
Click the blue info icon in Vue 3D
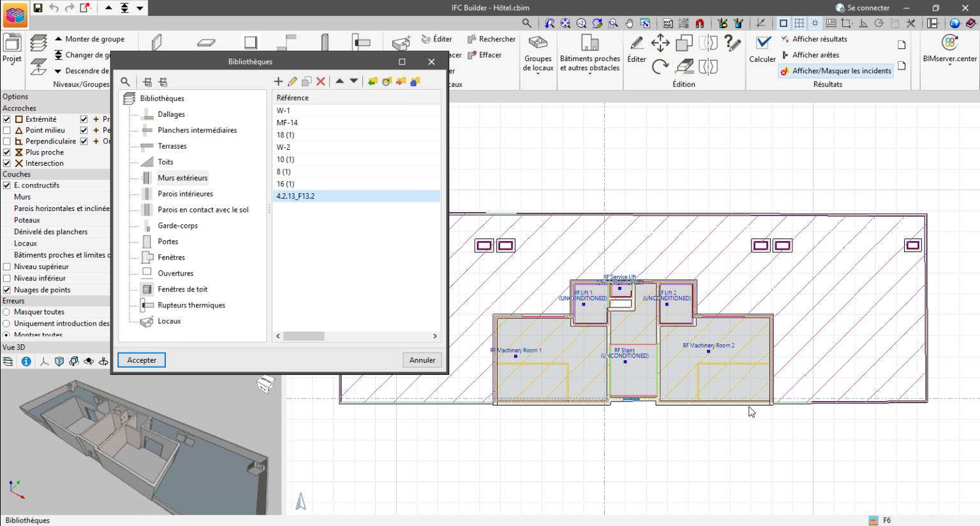pyautogui.click(x=26, y=362)
